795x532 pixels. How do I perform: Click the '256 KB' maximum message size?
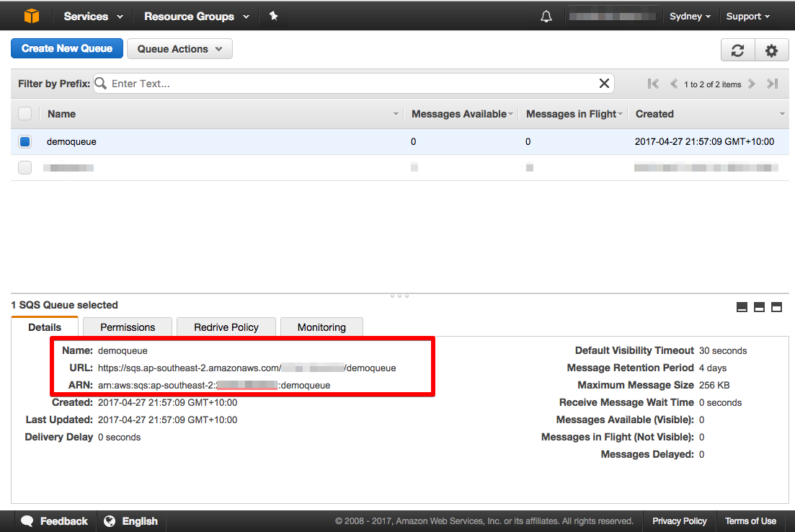point(714,385)
